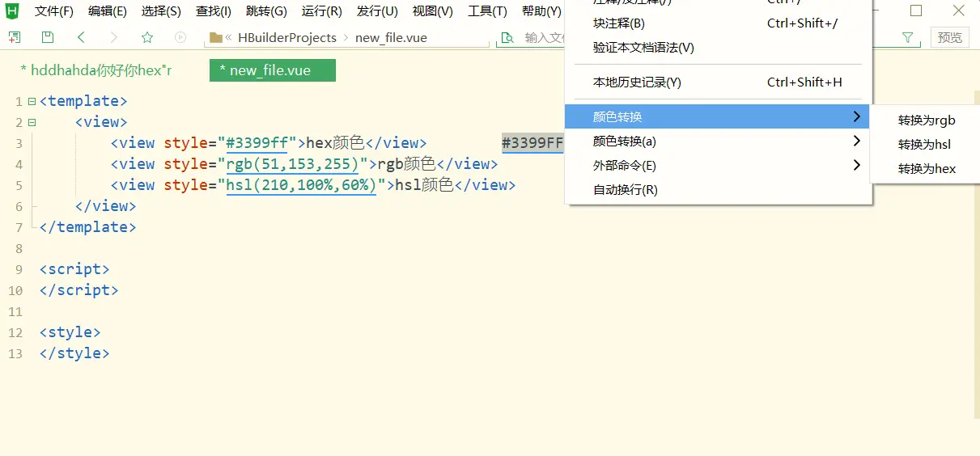This screenshot has width=980, height=456.
Task: Open the 文件(F) menu
Action: 54,11
